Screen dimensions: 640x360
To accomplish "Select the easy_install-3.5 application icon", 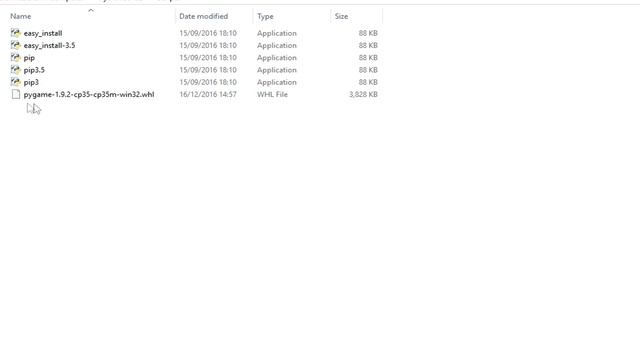I will point(16,45).
